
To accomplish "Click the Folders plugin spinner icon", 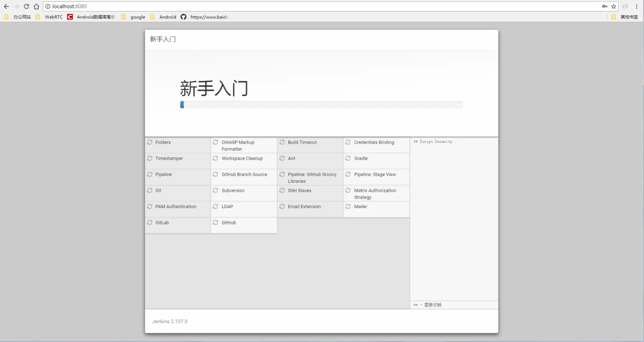I will coord(149,142).
